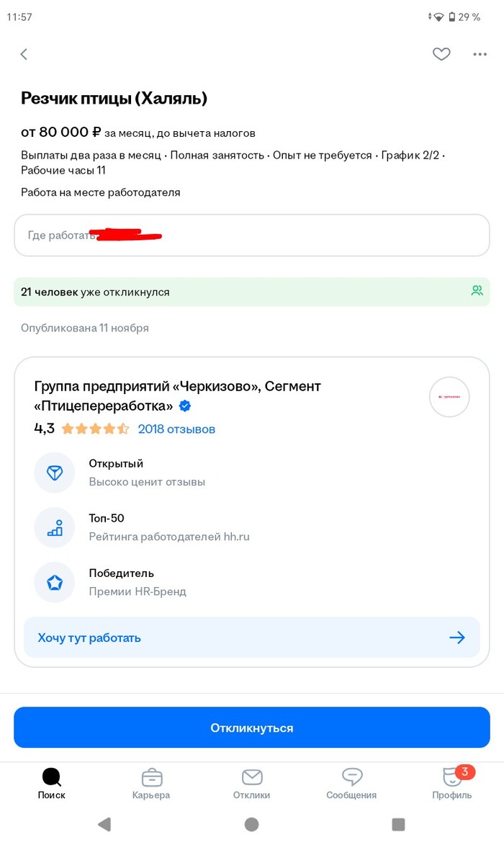Open the 2018 отзывов reviews link
This screenshot has height=845, width=504.
[x=178, y=428]
